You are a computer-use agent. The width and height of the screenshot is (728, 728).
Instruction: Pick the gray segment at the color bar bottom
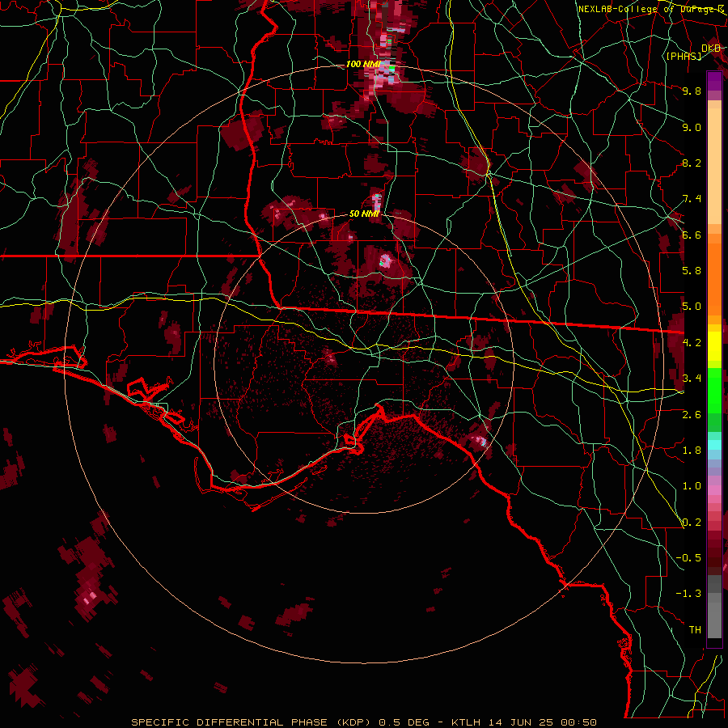(714, 617)
